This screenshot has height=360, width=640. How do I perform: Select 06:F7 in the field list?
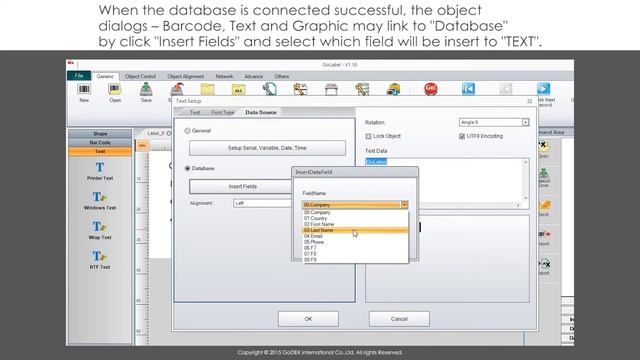tap(354, 248)
